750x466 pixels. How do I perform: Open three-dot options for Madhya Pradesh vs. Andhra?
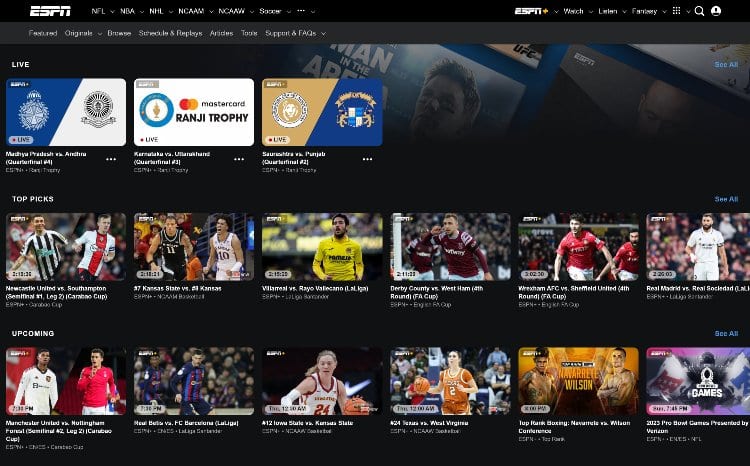(111, 159)
